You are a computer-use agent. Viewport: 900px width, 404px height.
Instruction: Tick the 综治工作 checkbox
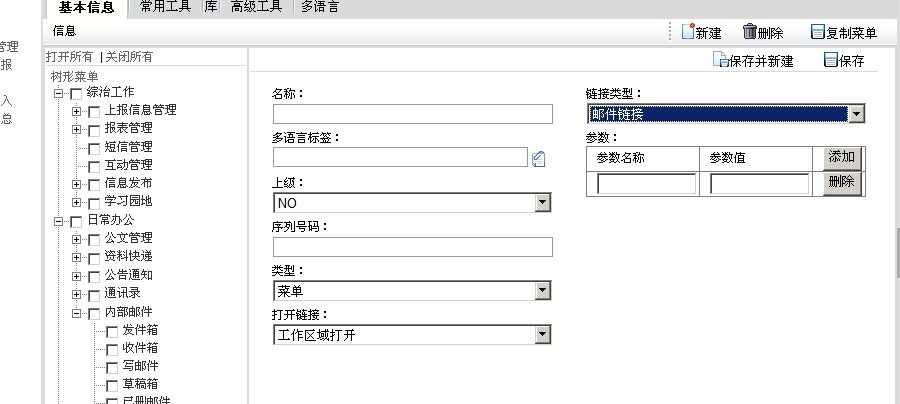(x=76, y=94)
